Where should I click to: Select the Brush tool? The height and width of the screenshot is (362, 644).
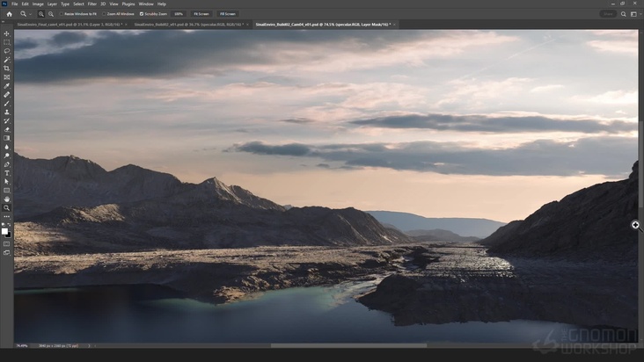click(x=6, y=104)
